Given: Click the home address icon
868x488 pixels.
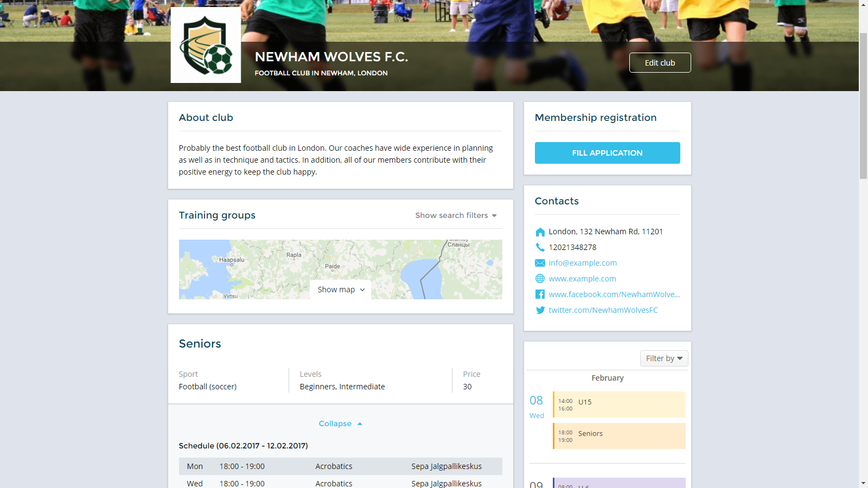Looking at the screenshot, I should pos(540,232).
